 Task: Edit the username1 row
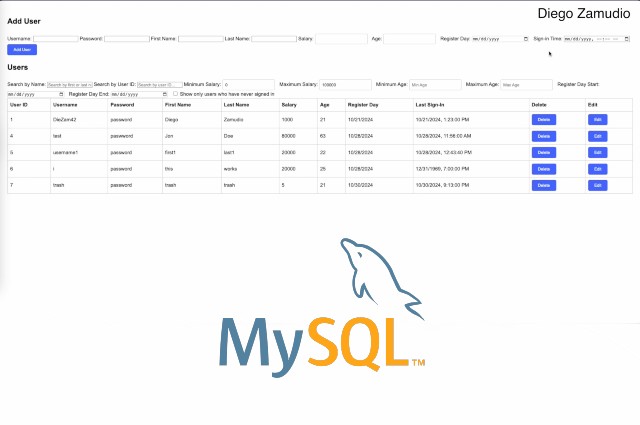point(598,152)
